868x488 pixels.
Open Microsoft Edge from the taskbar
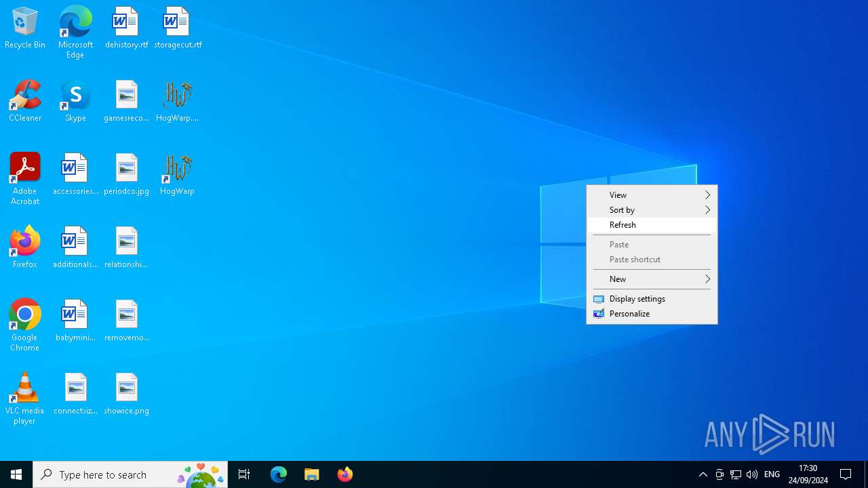(x=279, y=474)
